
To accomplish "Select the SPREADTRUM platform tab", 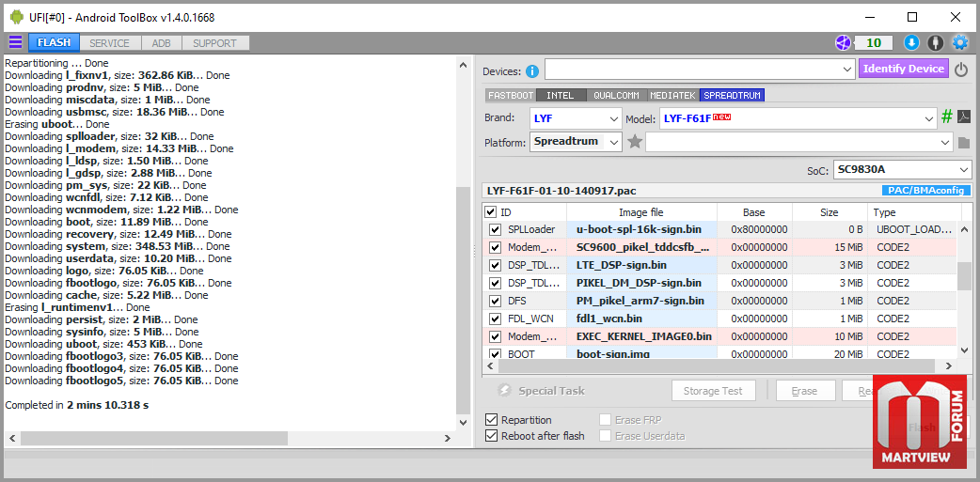I will 733,96.
